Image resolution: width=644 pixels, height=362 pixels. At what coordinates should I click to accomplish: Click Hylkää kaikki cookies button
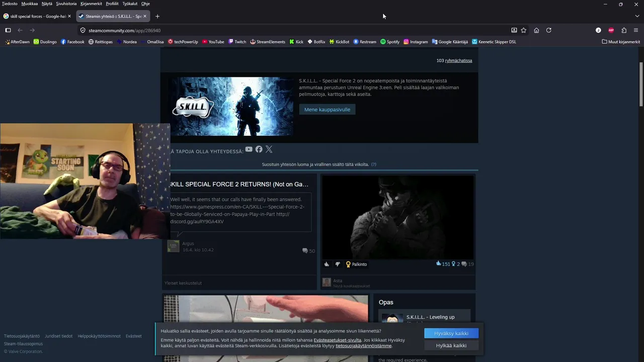(x=451, y=345)
